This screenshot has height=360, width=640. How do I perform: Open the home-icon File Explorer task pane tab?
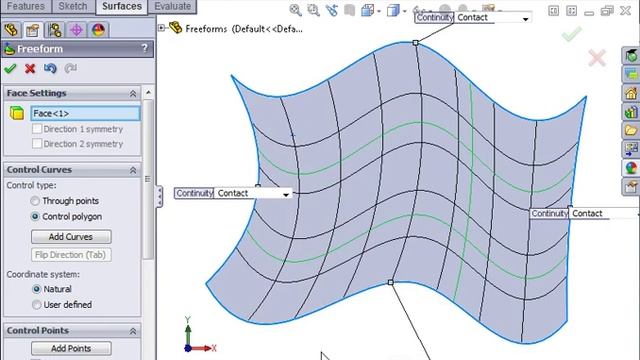631,93
